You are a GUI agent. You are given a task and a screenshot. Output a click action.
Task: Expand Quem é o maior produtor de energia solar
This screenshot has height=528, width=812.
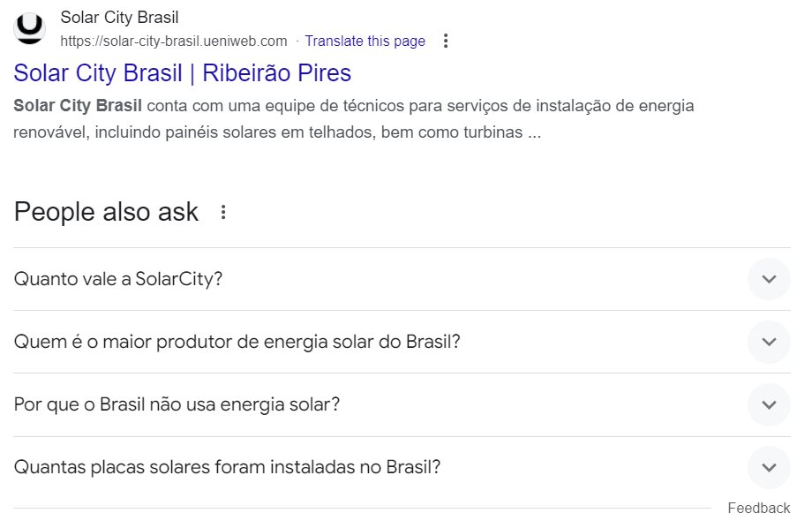click(402, 342)
